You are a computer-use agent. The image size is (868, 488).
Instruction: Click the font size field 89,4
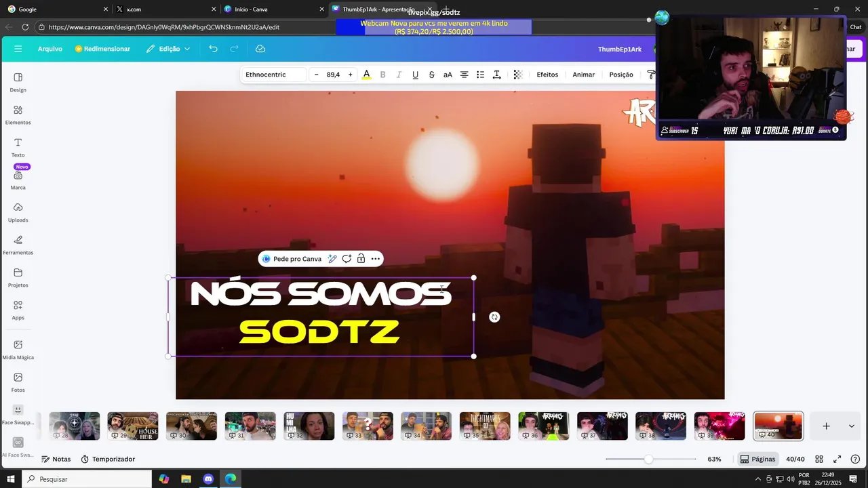(x=333, y=75)
